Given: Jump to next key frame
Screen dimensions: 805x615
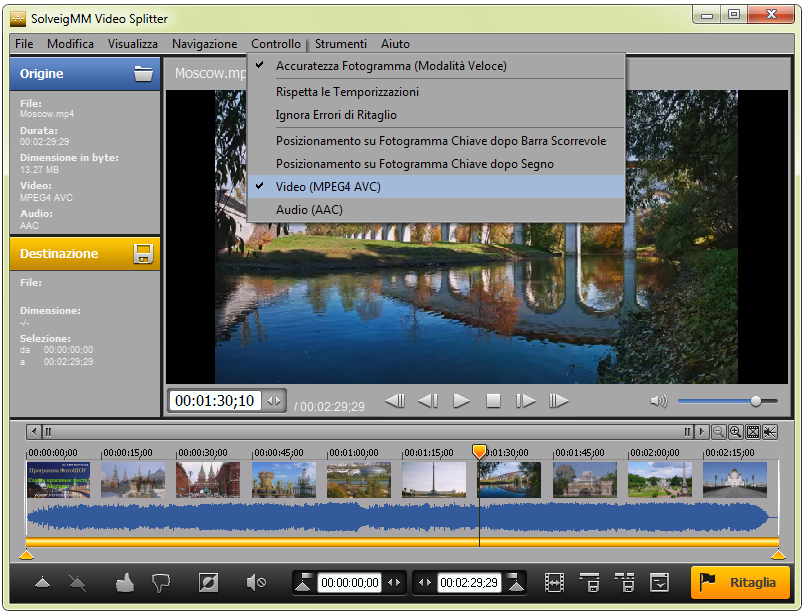Looking at the screenshot, I should pyautogui.click(x=559, y=400).
